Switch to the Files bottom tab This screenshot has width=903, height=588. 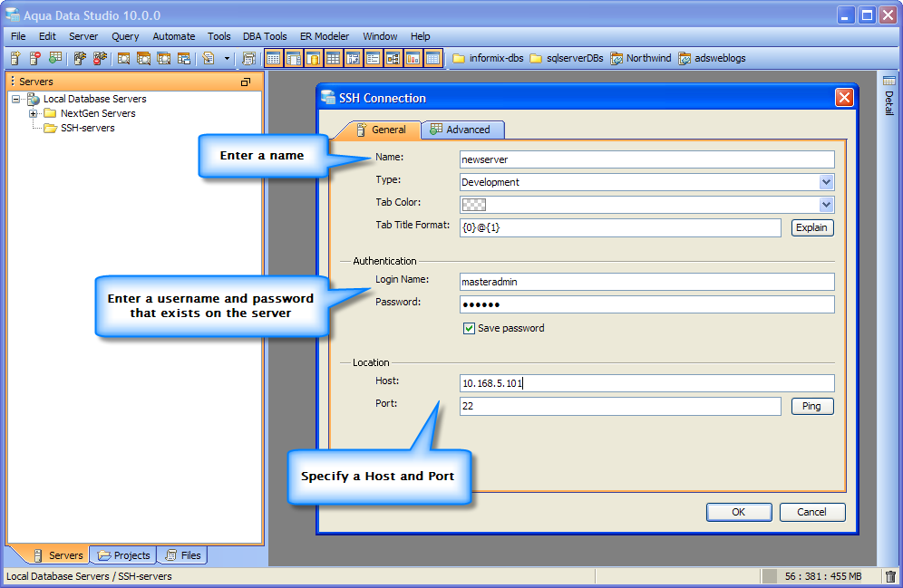point(182,555)
